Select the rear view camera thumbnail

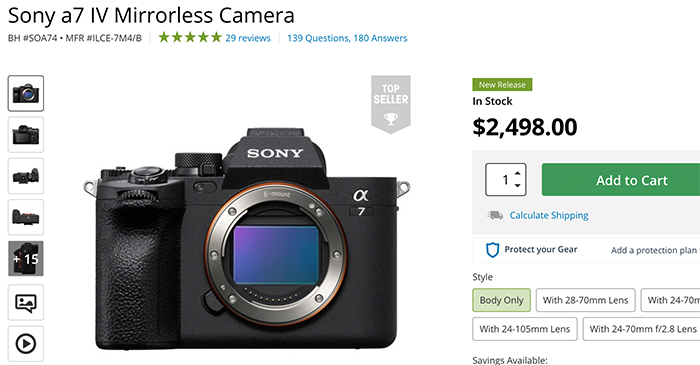(x=26, y=135)
